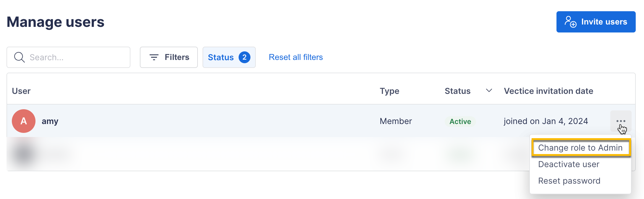This screenshot has height=199, width=644.
Task: Open the Filters dropdown button
Action: pyautogui.click(x=169, y=57)
